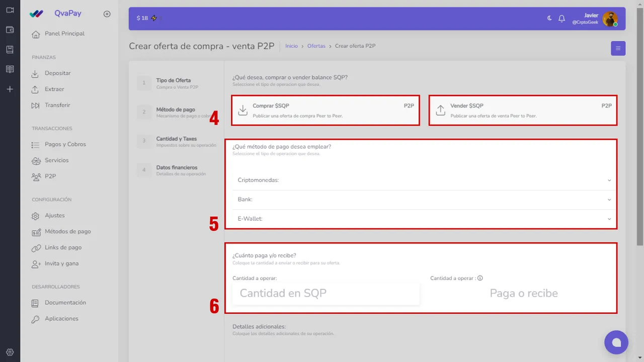Open the book icon in dark rail
The image size is (644, 362).
(10, 69)
